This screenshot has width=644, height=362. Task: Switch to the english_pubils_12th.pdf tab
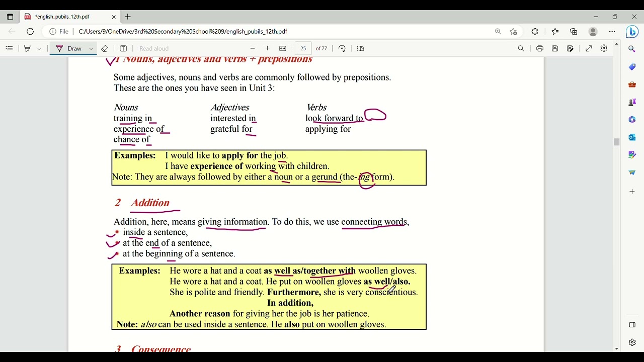[70, 17]
